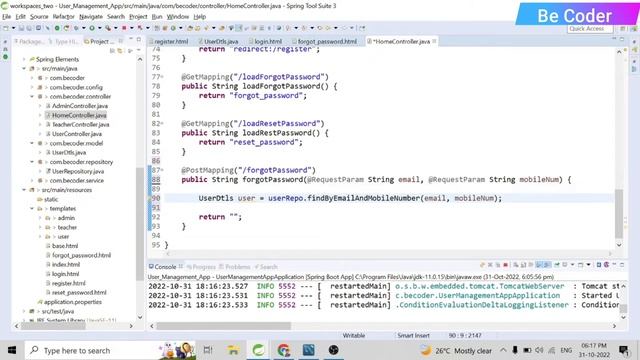The image size is (640, 360).
Task: Click the External Tools toolbar icon
Action: tap(108, 28)
